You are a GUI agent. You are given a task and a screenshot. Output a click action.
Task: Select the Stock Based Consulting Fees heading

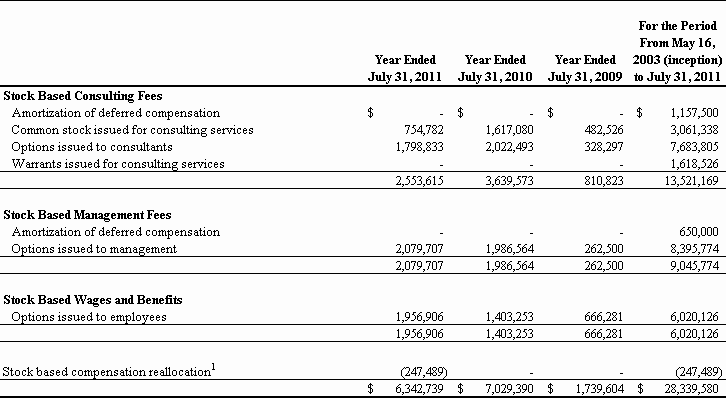(83, 96)
